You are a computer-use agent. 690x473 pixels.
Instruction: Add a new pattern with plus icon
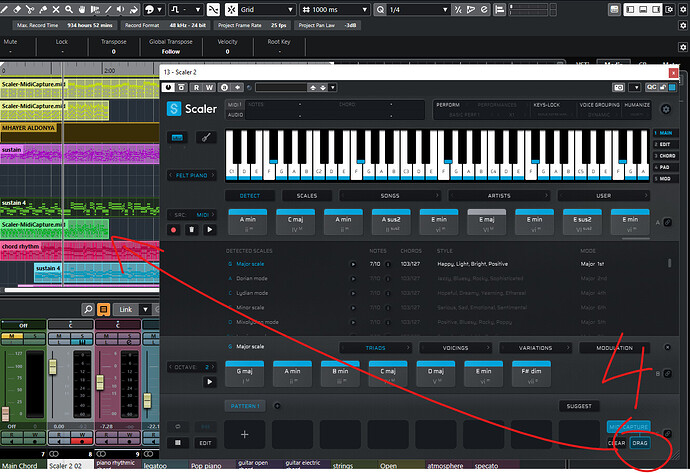click(277, 406)
